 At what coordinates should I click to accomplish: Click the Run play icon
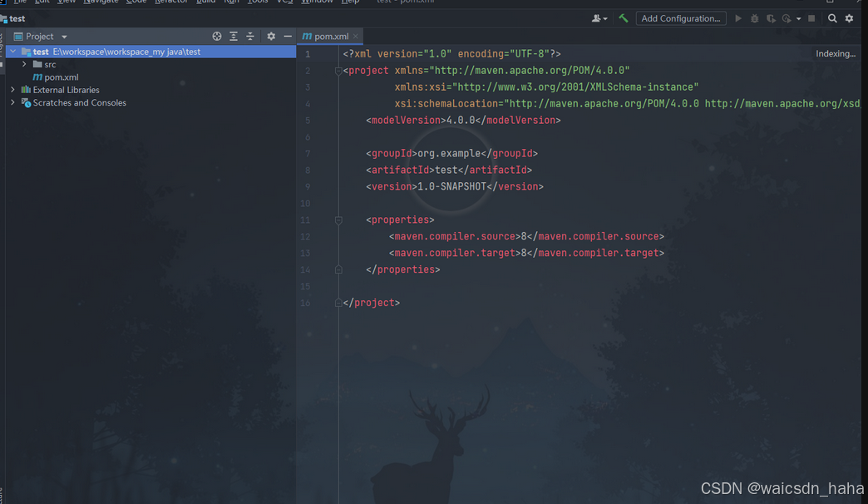point(738,18)
